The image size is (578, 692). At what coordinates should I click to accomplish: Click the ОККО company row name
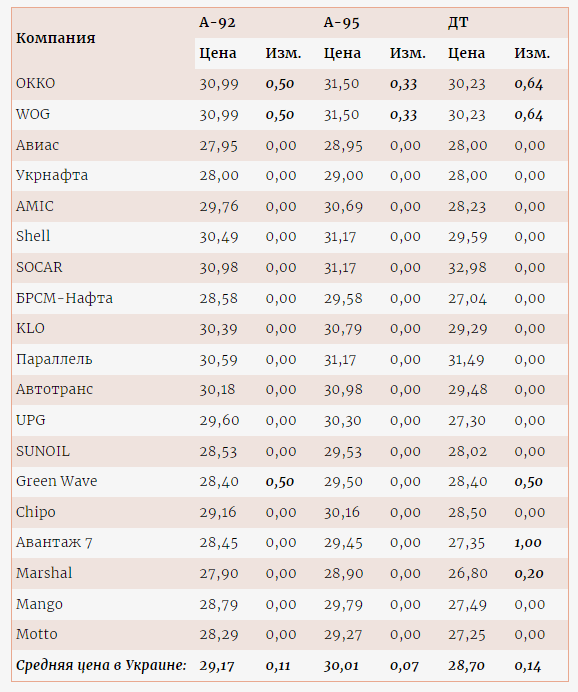pyautogui.click(x=36, y=83)
